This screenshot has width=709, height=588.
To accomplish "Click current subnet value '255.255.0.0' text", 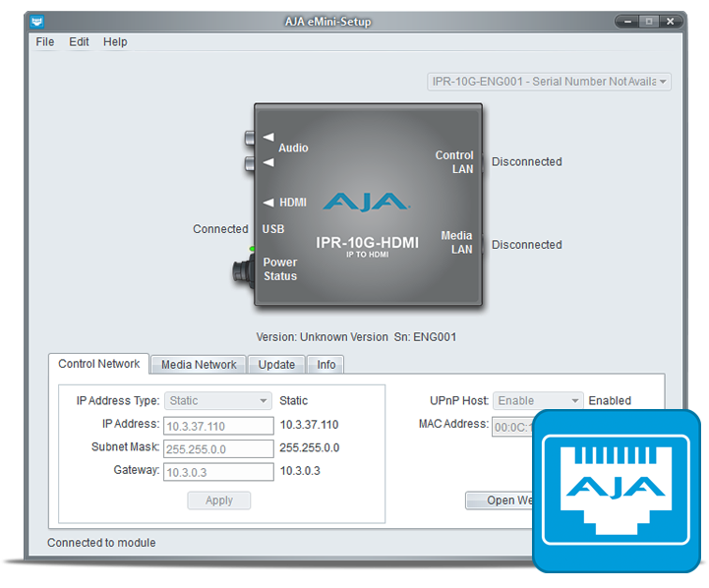I will 310,448.
